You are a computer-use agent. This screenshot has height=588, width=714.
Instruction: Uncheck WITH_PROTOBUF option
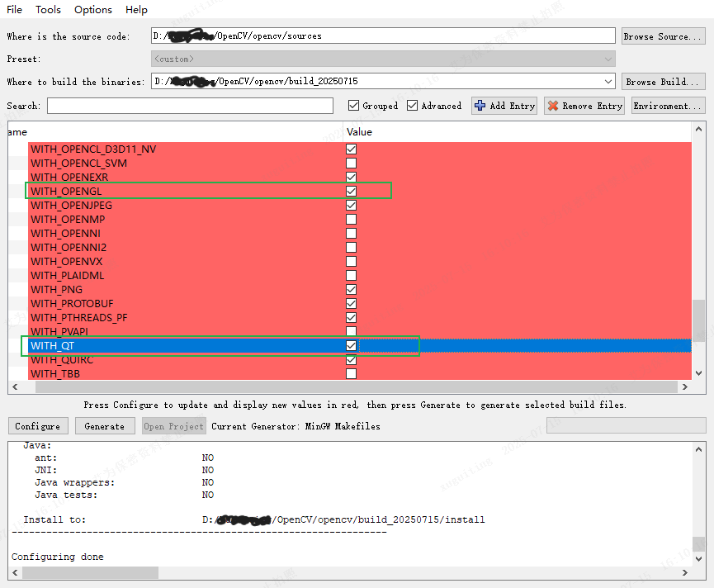(351, 303)
